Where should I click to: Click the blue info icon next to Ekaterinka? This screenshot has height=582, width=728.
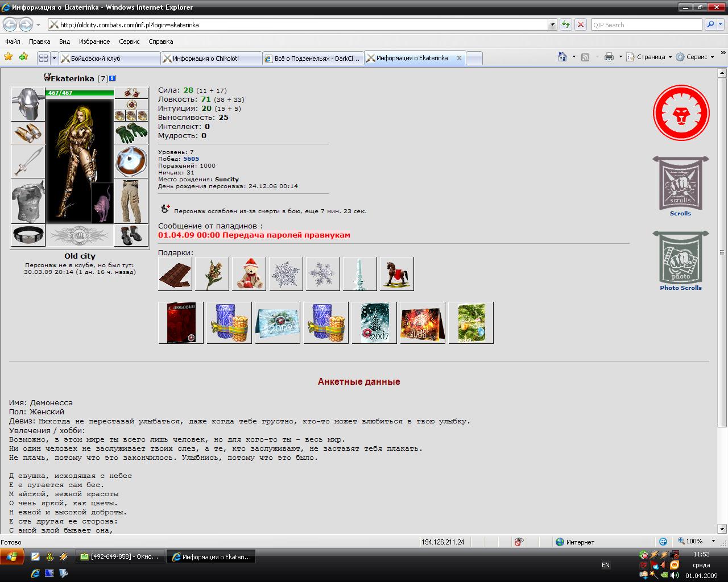tap(113, 78)
